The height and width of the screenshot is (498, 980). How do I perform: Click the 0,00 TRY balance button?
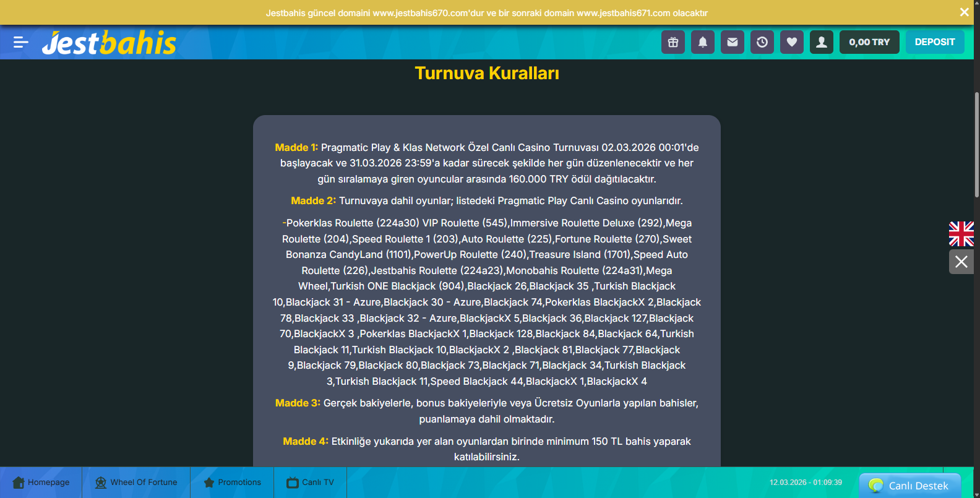pyautogui.click(x=869, y=42)
